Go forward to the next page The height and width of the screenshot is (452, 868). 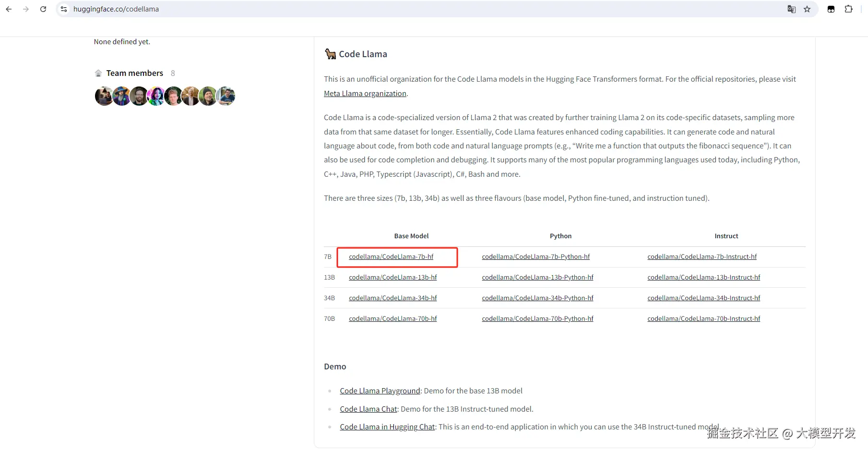(x=26, y=9)
